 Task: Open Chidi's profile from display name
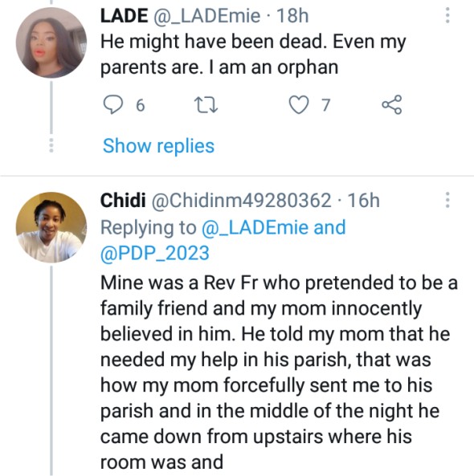click(x=123, y=201)
